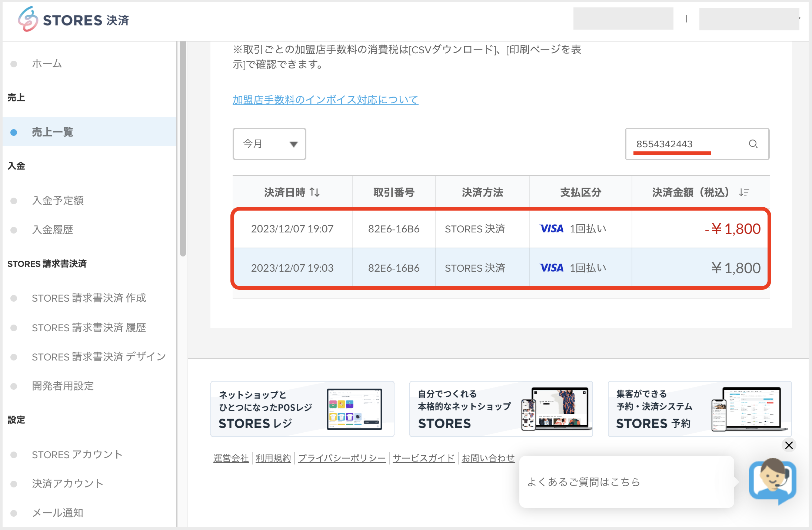Screen dimensions: 812x530
Task: Open STORES 請求書決済 履歴
Action: tap(89, 328)
